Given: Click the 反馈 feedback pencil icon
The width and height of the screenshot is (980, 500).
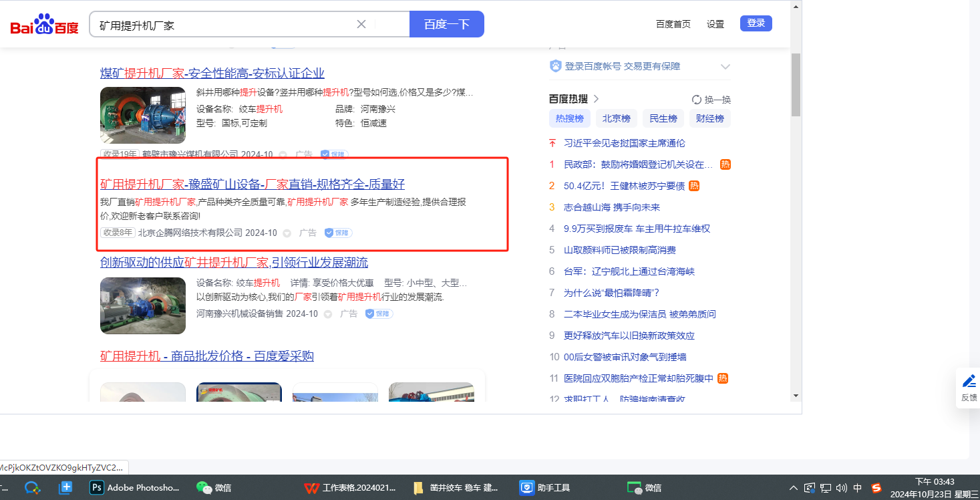Looking at the screenshot, I should pos(969,382).
